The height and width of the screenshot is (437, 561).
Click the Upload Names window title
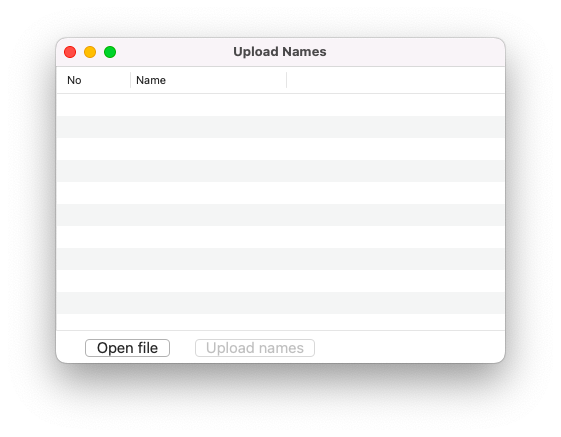pos(280,52)
